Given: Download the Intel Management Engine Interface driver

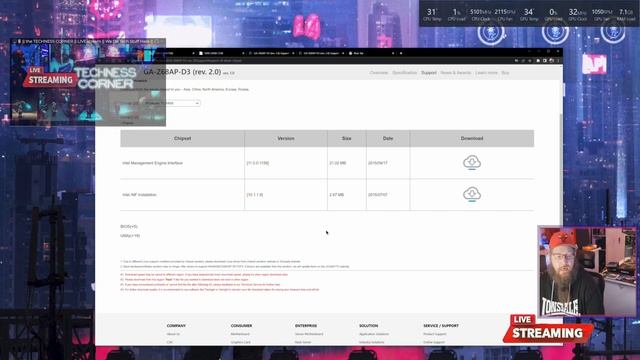Looking at the screenshot, I should tap(471, 162).
